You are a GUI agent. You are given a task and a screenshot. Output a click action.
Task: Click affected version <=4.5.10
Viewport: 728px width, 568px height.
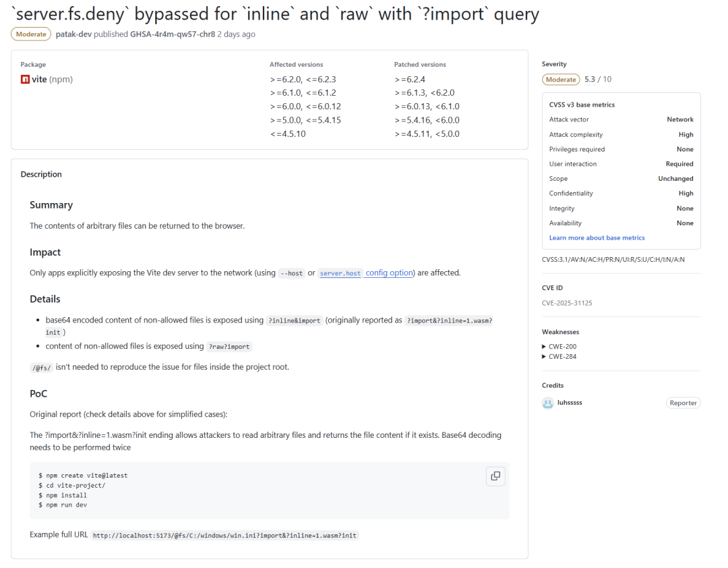click(x=288, y=134)
